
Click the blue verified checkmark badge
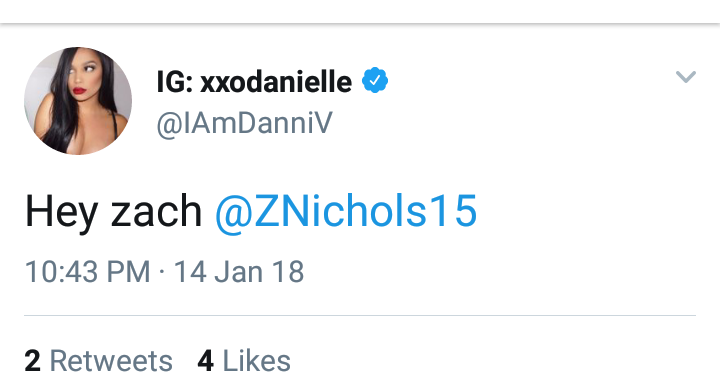(x=375, y=80)
